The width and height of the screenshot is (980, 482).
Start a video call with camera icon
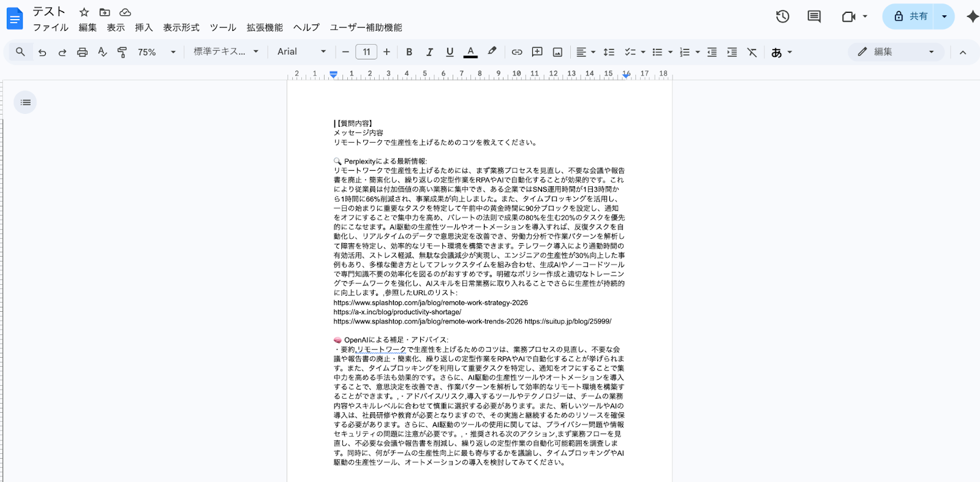848,17
